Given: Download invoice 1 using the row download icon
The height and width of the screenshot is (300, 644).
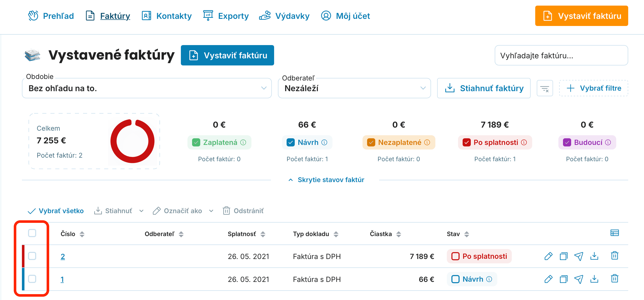Looking at the screenshot, I should click(x=594, y=279).
